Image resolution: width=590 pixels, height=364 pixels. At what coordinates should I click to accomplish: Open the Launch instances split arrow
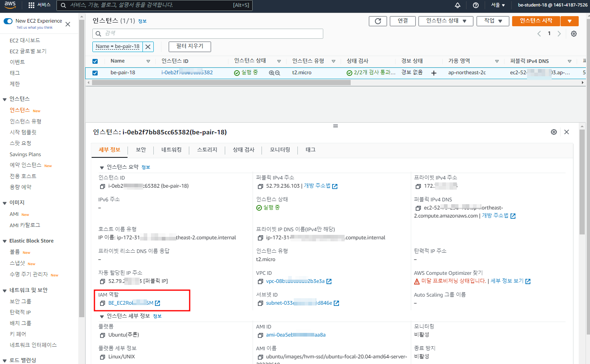click(x=569, y=21)
